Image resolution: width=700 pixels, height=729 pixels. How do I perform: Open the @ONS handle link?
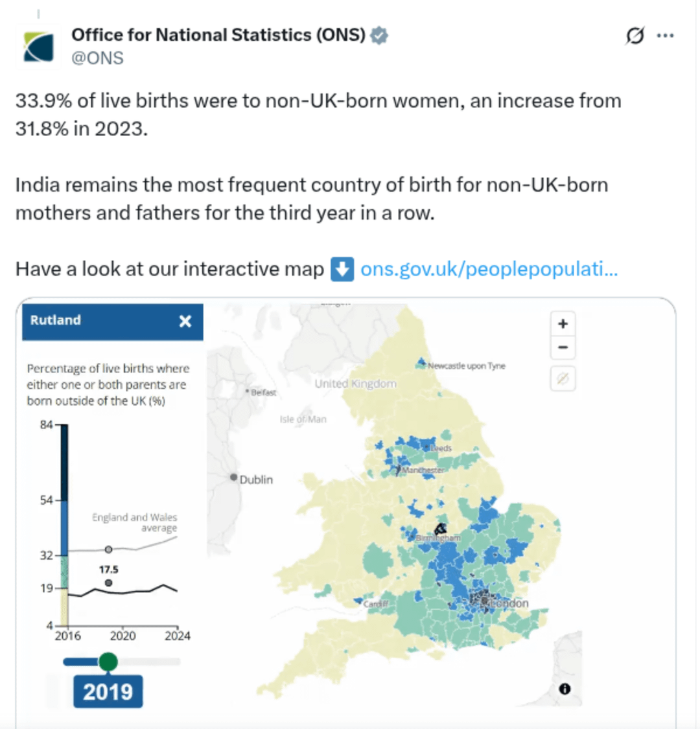pyautogui.click(x=97, y=58)
